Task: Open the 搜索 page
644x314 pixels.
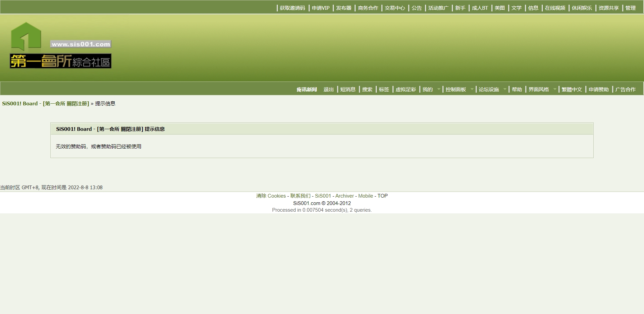Action: (x=367, y=90)
